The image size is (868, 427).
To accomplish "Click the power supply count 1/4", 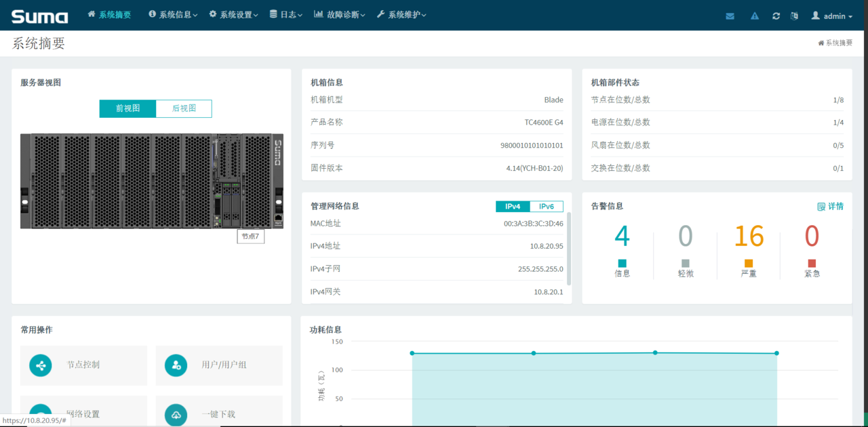I will tap(838, 123).
